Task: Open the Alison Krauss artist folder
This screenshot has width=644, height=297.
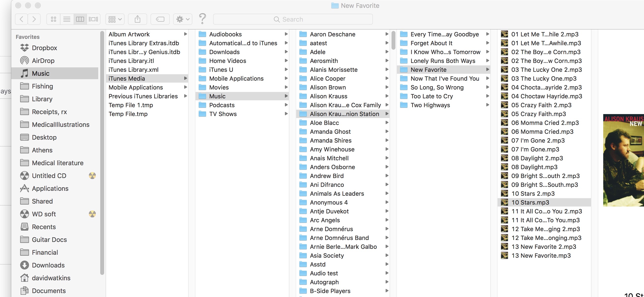Action: 343,96
